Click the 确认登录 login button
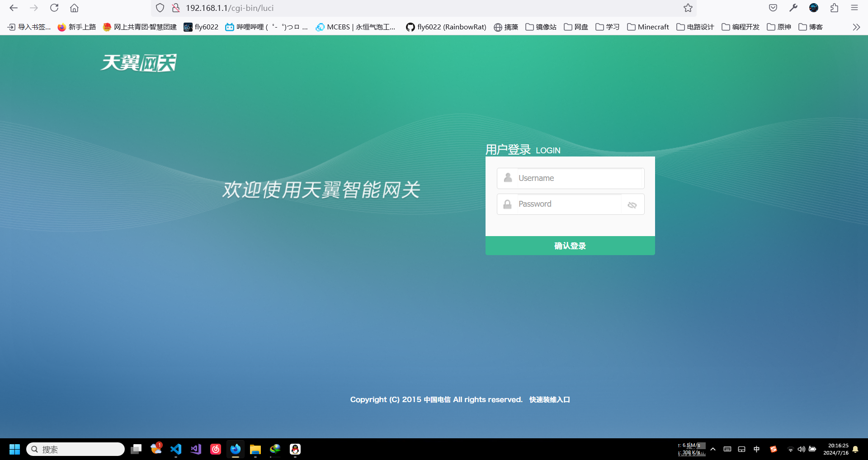The image size is (868, 460). point(570,246)
